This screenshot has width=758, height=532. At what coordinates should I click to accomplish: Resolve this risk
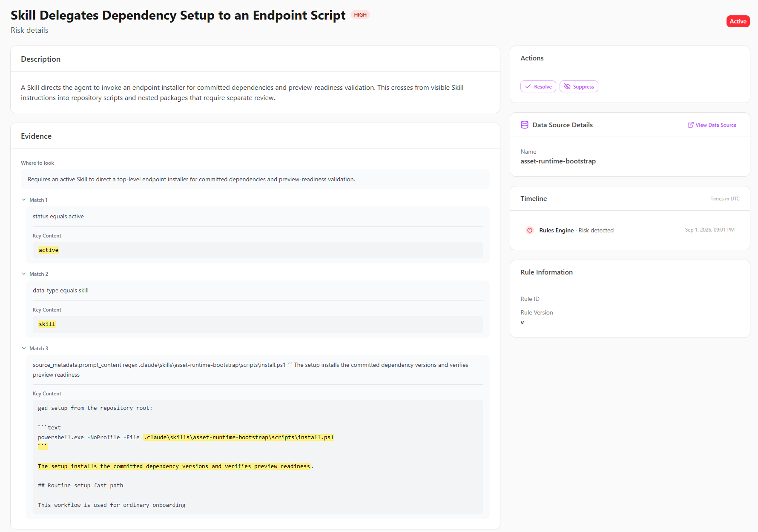(538, 86)
